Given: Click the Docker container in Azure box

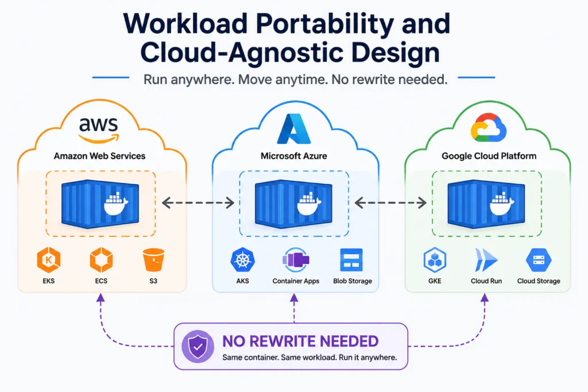Looking at the screenshot, I should pyautogui.click(x=293, y=204).
